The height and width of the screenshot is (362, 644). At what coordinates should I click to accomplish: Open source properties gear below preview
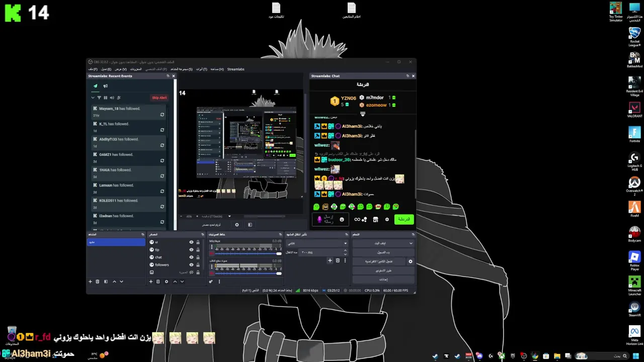point(237,225)
